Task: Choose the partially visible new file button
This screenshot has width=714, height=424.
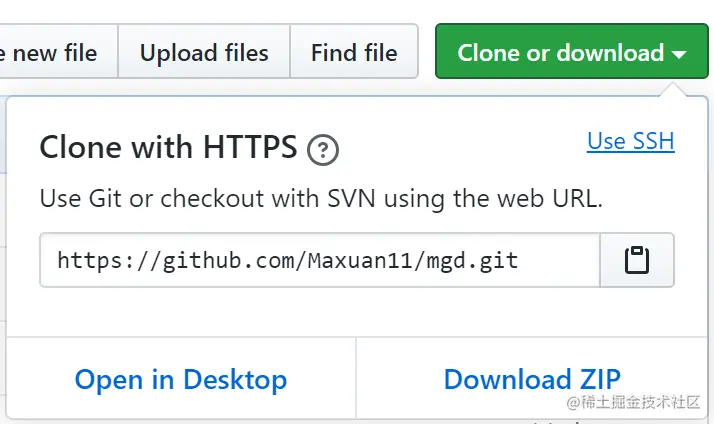Action: click(58, 51)
